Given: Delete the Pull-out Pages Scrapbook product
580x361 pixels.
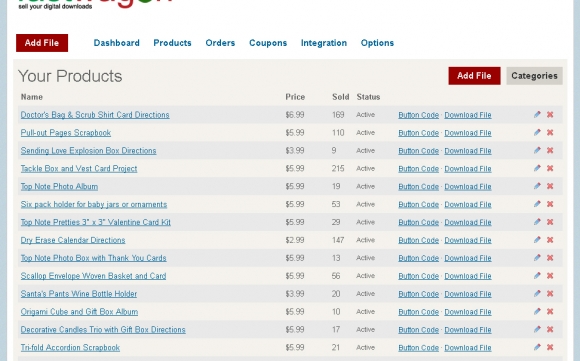Looking at the screenshot, I should coord(550,133).
